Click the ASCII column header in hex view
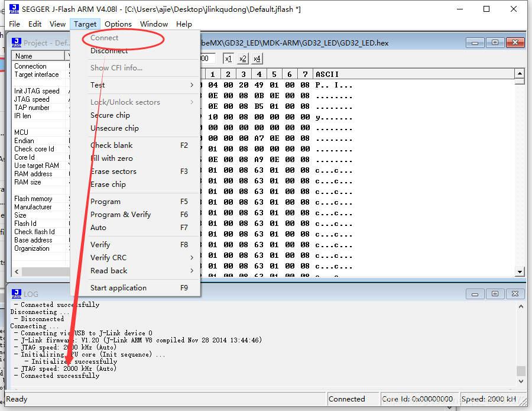 coord(414,74)
